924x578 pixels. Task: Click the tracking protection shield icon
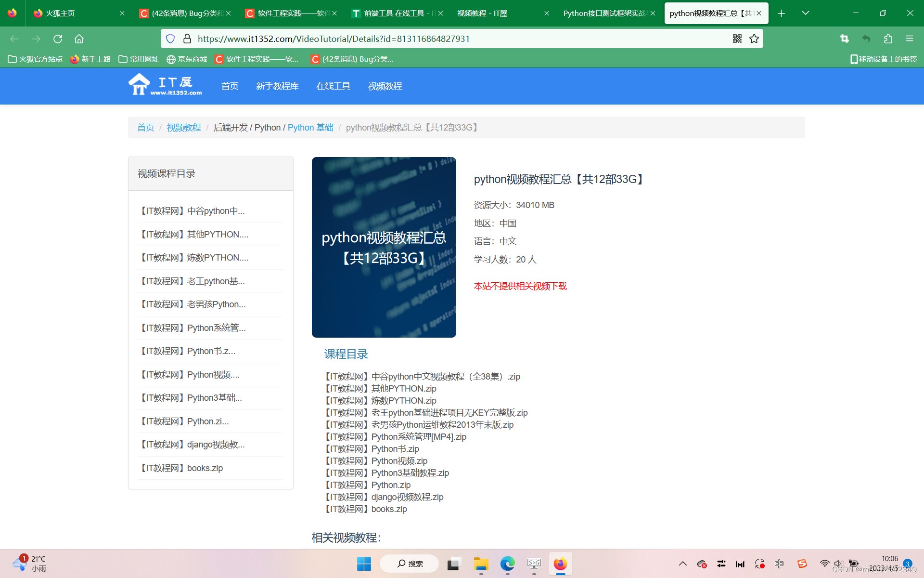[x=170, y=39]
